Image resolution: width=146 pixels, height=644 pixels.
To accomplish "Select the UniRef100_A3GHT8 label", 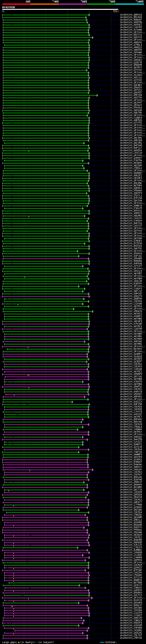I will tap(131, 382).
